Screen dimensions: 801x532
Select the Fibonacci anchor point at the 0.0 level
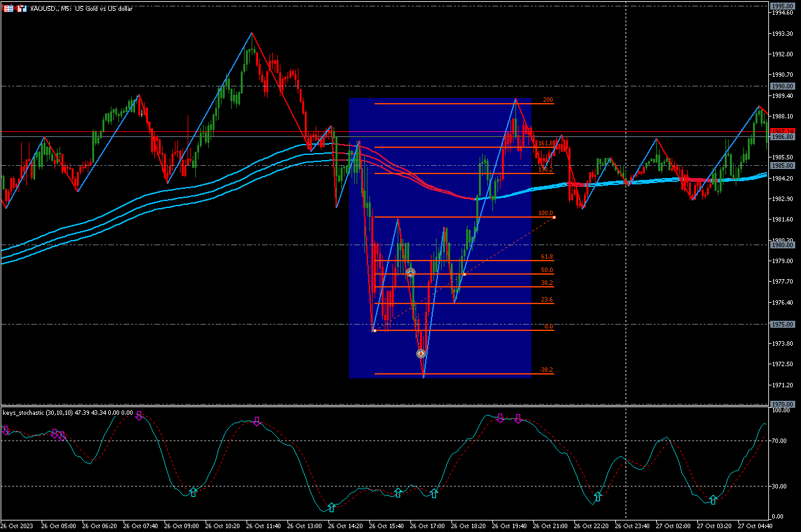(x=374, y=330)
